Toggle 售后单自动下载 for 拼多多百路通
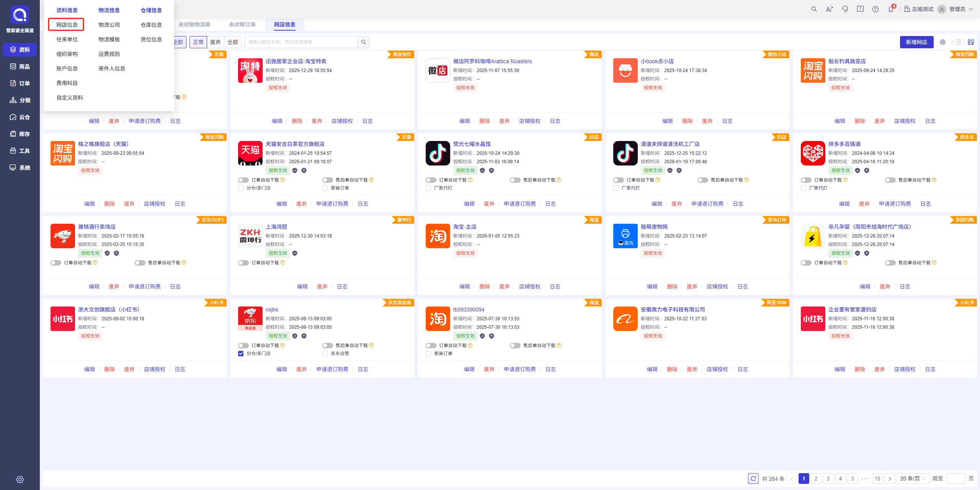 890,180
